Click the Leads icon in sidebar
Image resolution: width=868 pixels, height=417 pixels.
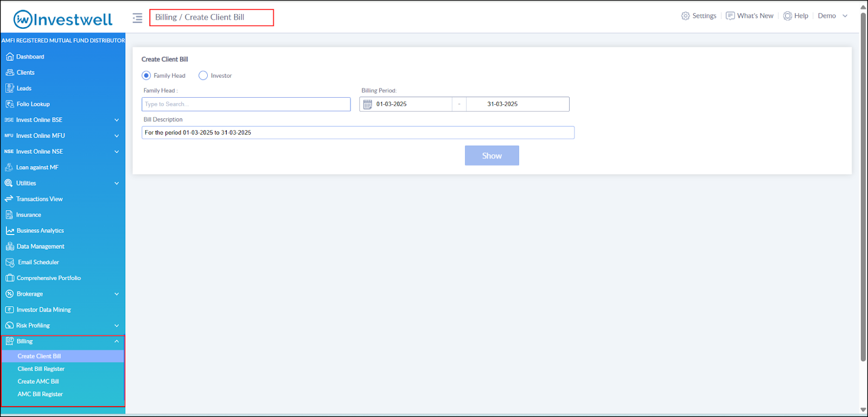(x=10, y=88)
